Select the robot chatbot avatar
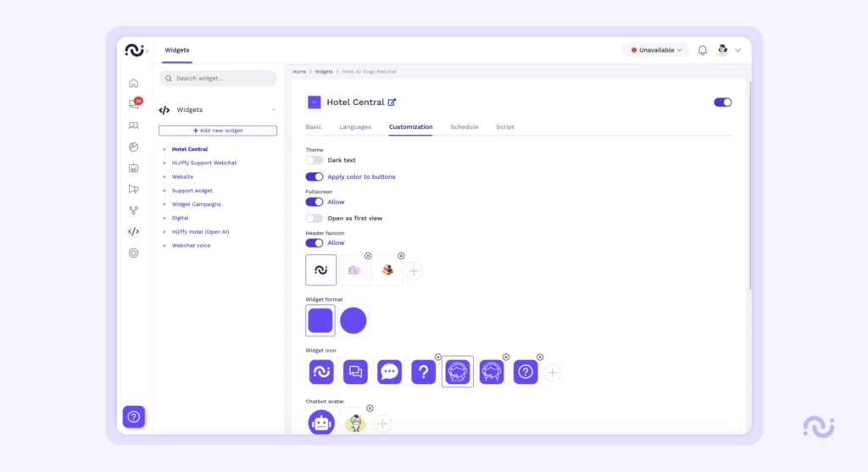 [321, 423]
